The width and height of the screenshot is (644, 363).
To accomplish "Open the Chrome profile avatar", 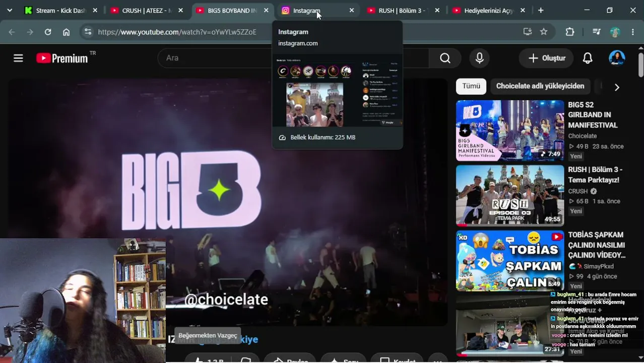I will (x=615, y=32).
